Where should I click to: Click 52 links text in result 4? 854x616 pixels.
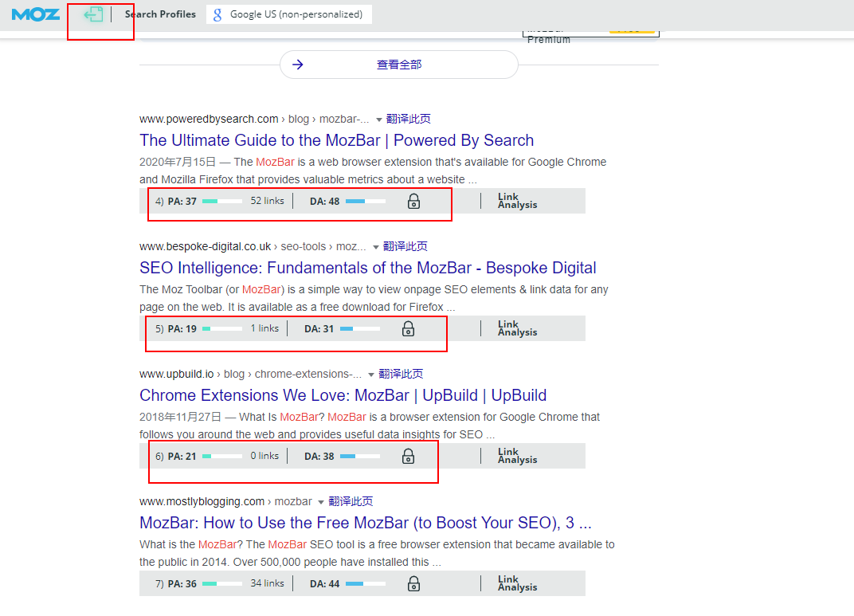(x=268, y=201)
